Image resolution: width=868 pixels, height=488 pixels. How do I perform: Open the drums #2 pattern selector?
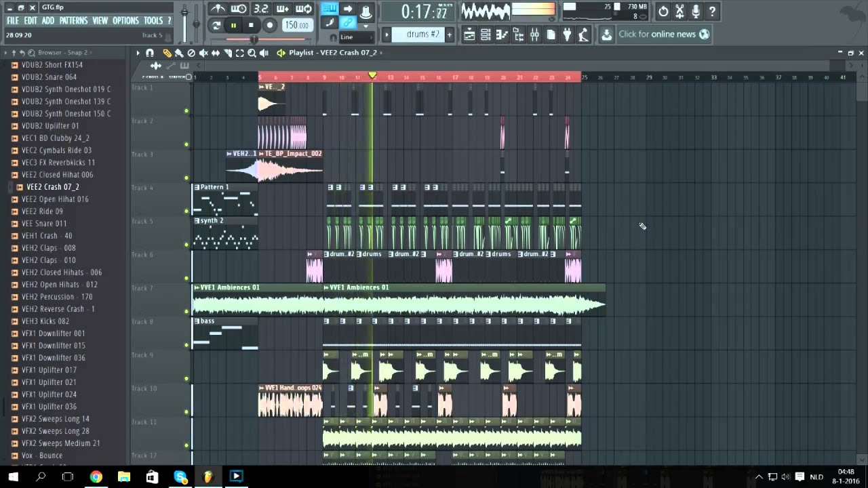pos(418,35)
